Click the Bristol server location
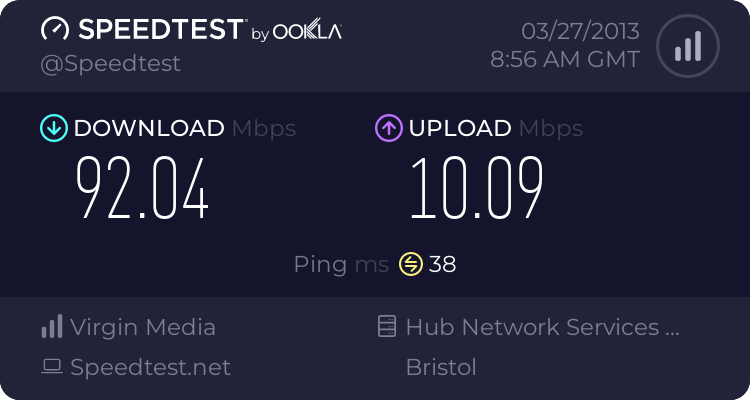Viewport: 750px width, 400px height. point(441,368)
